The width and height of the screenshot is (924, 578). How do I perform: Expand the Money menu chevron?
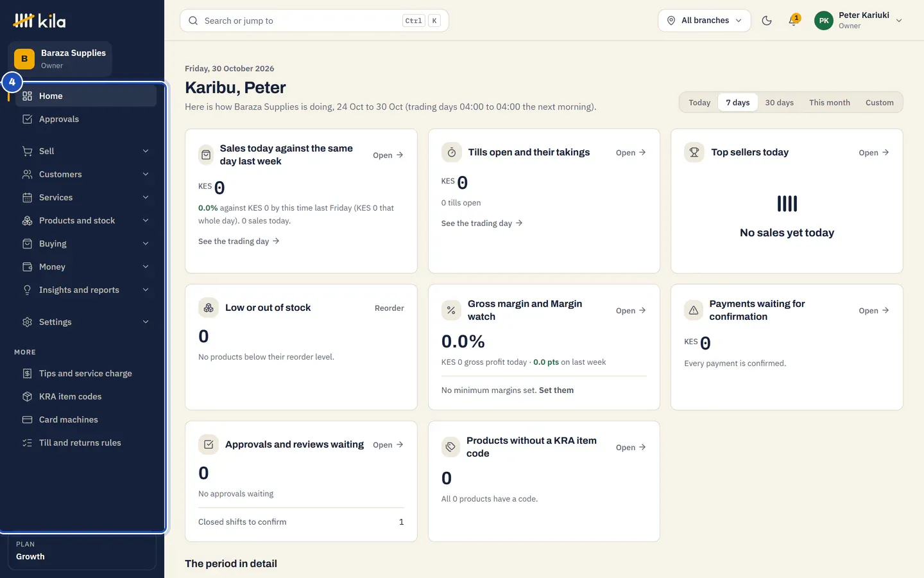click(x=146, y=267)
